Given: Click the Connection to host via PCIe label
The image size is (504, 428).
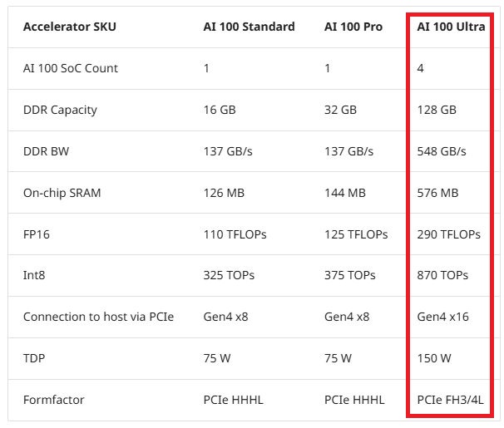Looking at the screenshot, I should point(98,317).
